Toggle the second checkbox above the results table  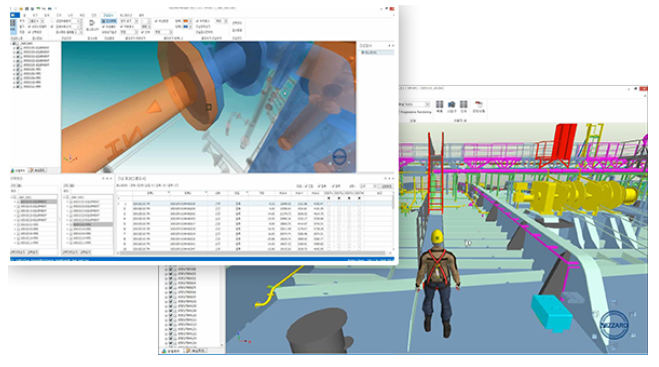tap(320, 186)
